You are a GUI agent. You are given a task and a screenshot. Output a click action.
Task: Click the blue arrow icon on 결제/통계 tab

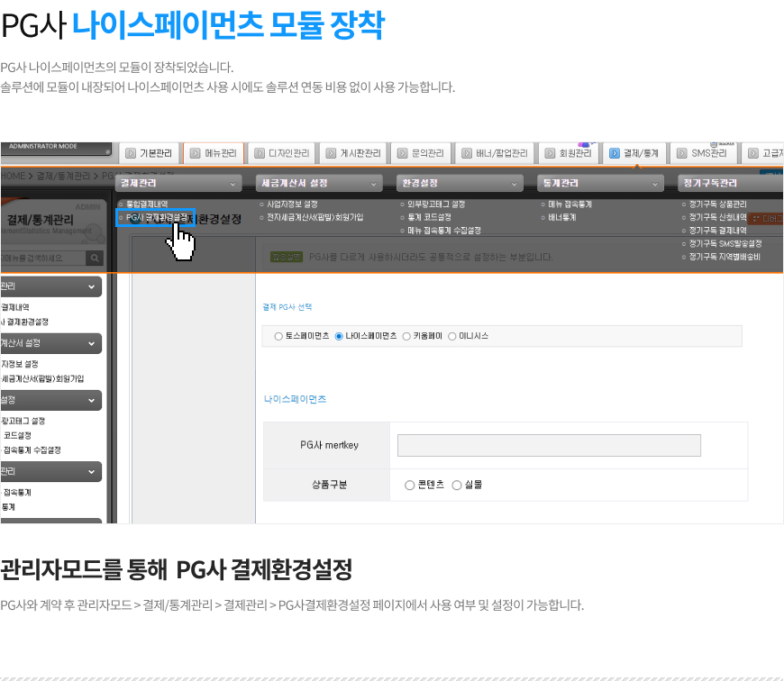point(614,153)
